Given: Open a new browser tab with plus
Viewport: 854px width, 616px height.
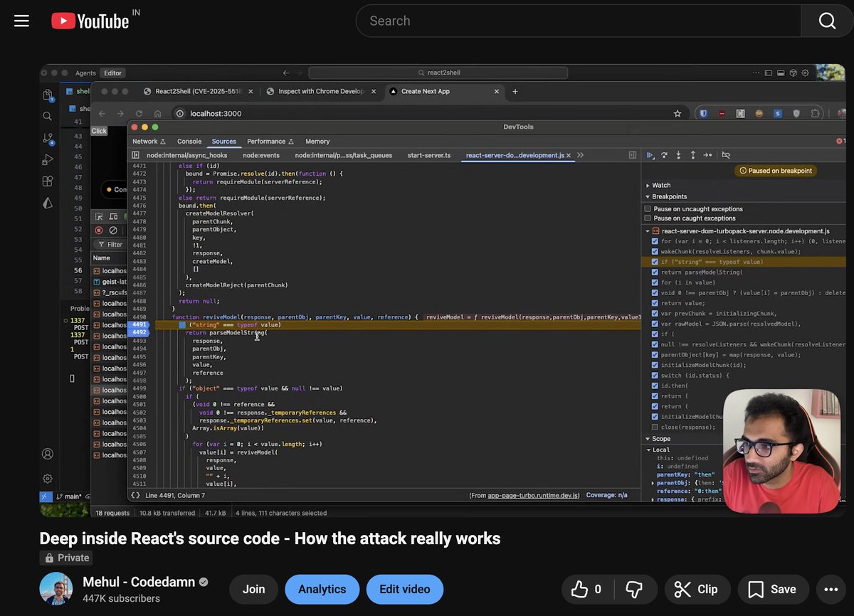Looking at the screenshot, I should point(515,91).
